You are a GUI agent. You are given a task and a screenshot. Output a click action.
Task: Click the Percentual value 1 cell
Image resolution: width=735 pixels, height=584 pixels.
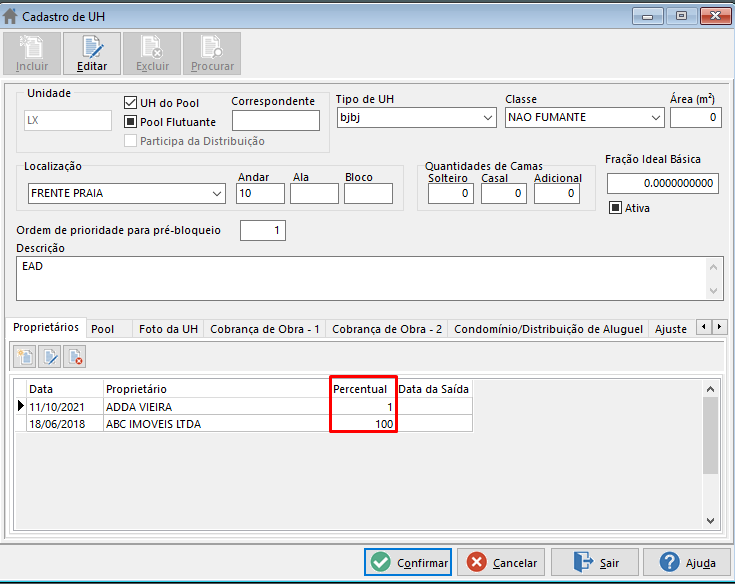point(363,406)
